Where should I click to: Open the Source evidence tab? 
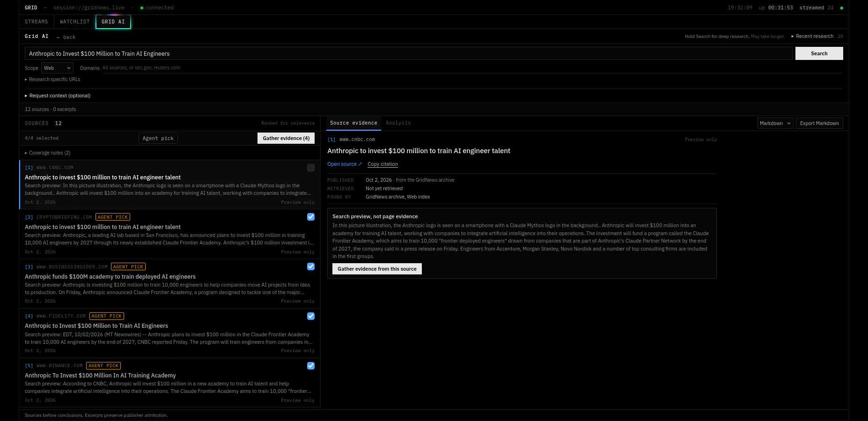tap(353, 123)
